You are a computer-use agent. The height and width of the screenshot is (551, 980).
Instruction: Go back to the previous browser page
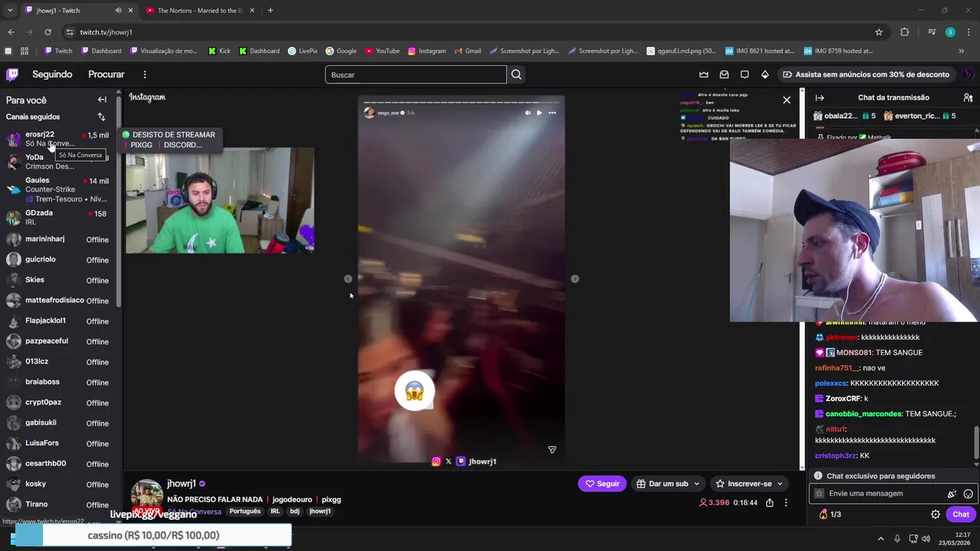pyautogui.click(x=11, y=32)
